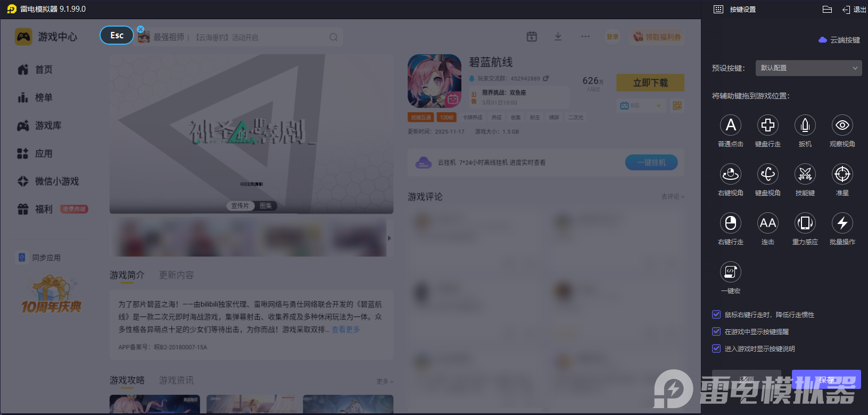Focus the game search field
Viewport: 868px width, 415px height.
tap(239, 37)
